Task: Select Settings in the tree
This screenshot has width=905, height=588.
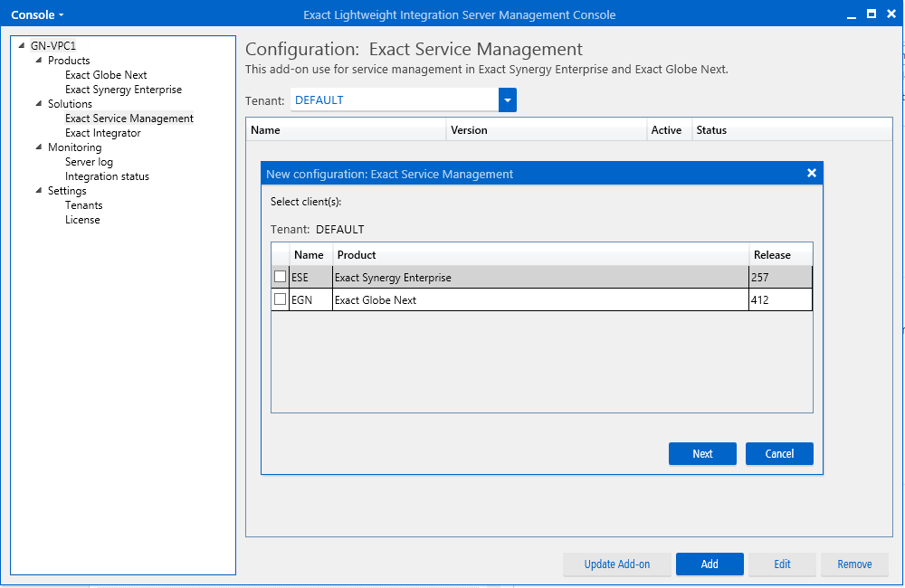Action: [x=67, y=191]
